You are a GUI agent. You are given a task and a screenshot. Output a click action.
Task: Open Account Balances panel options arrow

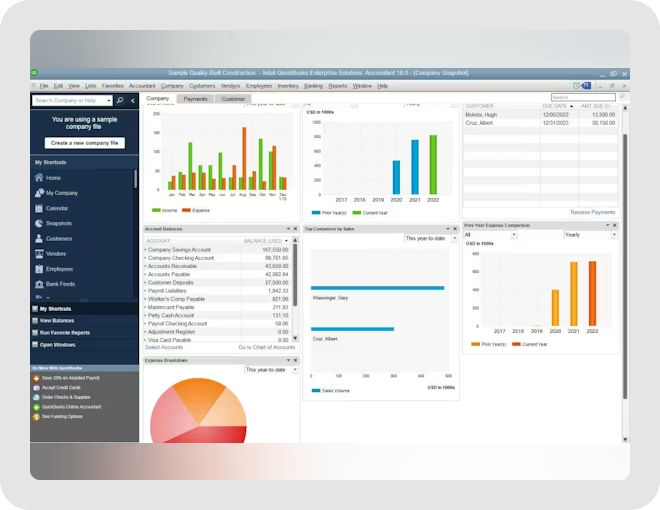pyautogui.click(x=288, y=229)
